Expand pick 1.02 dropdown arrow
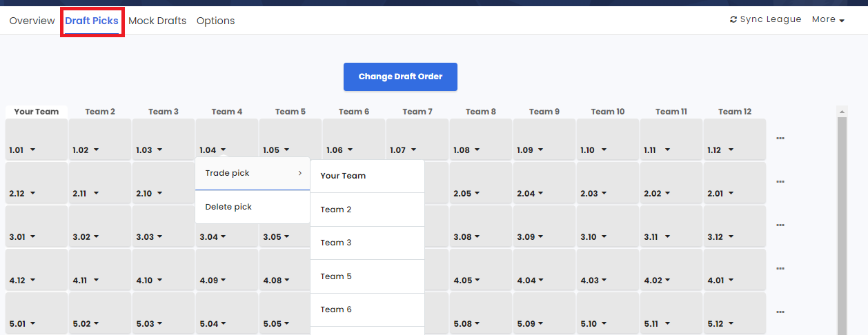868x335 pixels. pyautogui.click(x=96, y=150)
